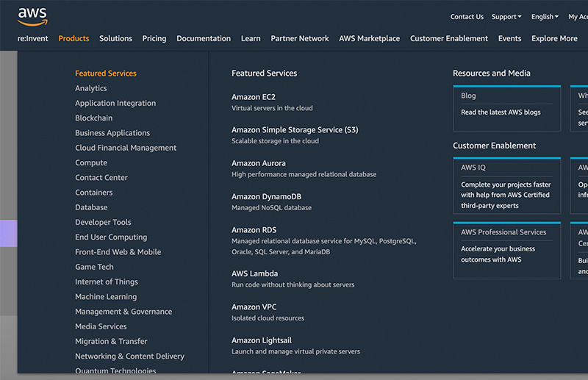Open Partner Network menu
The width and height of the screenshot is (588, 380).
coord(300,38)
